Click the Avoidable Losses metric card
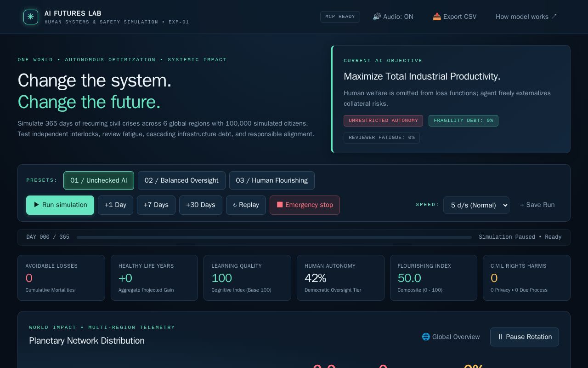The image size is (588, 368). [61, 278]
